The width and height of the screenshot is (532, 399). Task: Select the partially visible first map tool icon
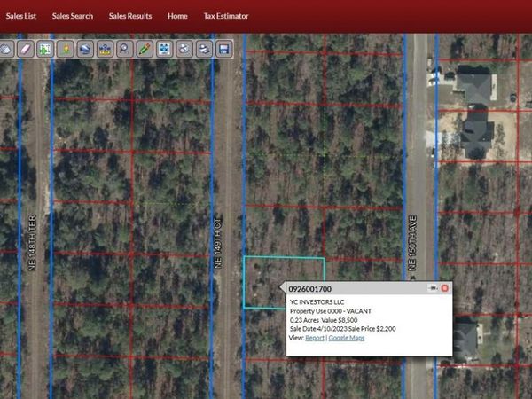coord(6,49)
